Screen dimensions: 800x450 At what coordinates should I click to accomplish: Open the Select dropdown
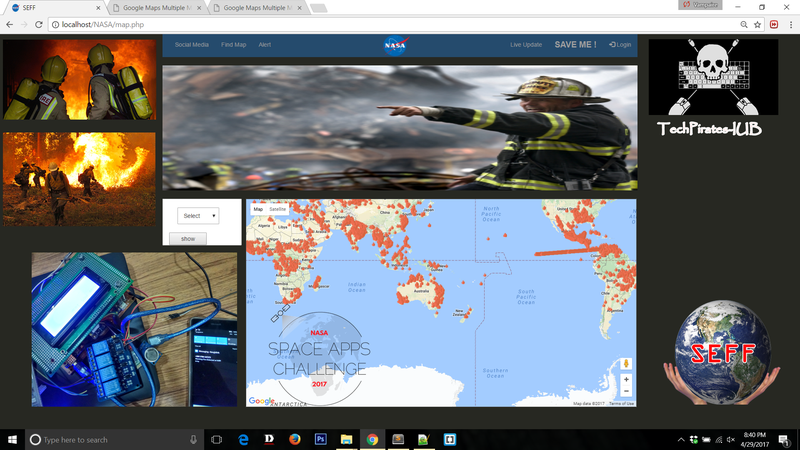click(x=198, y=215)
